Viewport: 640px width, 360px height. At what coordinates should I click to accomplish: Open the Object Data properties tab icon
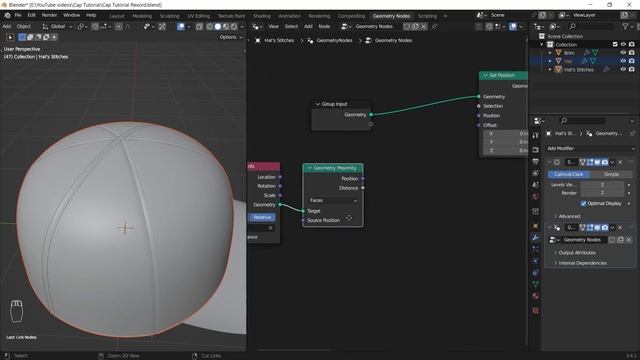(x=536, y=284)
